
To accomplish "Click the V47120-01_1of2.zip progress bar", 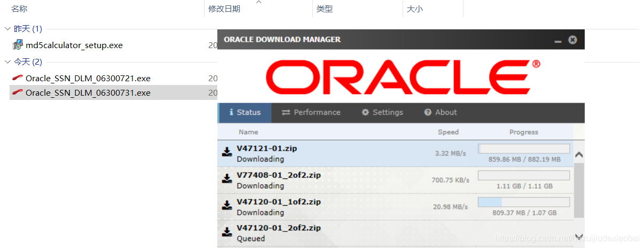I will point(524,202).
